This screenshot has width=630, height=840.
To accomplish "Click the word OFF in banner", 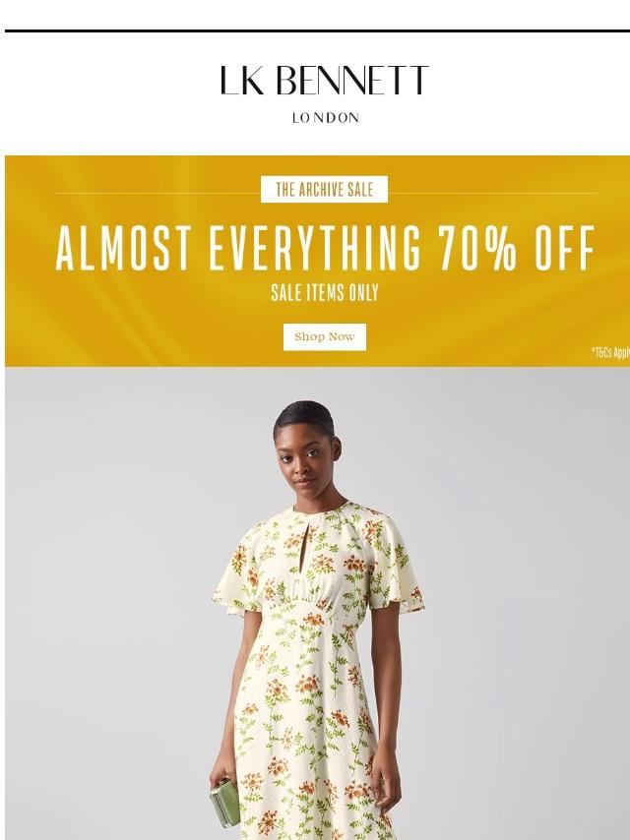I will pos(565,248).
